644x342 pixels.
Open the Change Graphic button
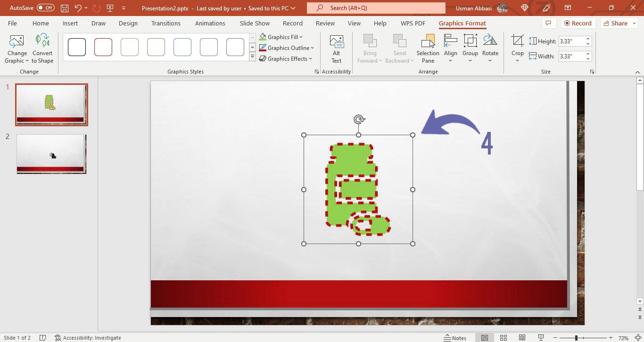point(17,49)
